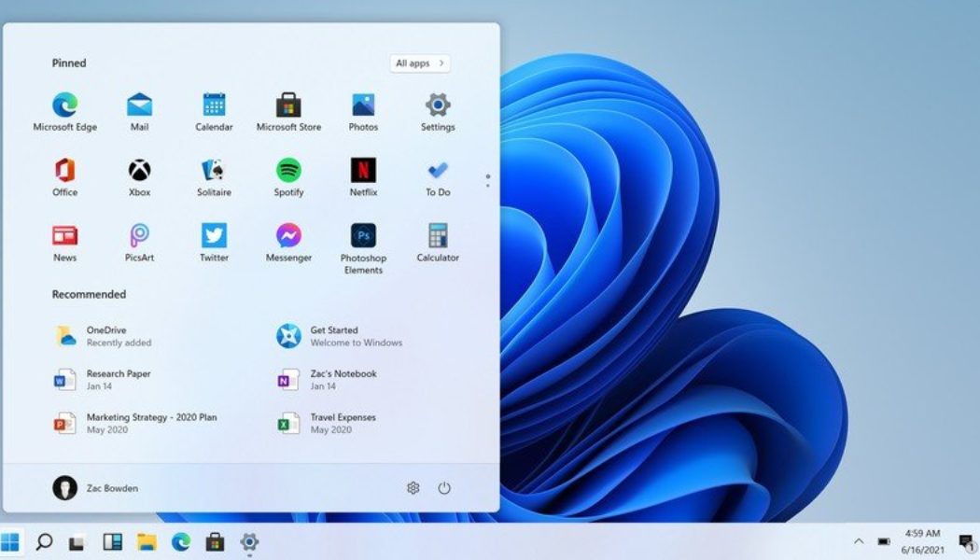
Task: Open the Calculator app
Action: [437, 236]
